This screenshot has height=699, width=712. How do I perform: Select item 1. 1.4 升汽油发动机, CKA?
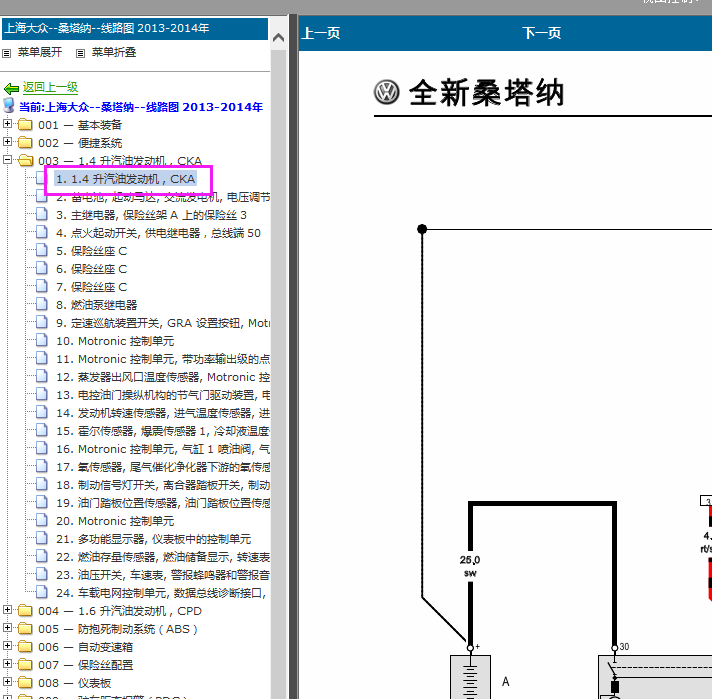126,179
